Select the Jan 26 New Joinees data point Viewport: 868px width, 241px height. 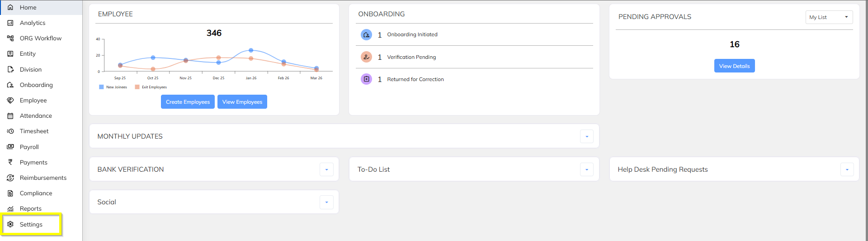[x=251, y=50]
